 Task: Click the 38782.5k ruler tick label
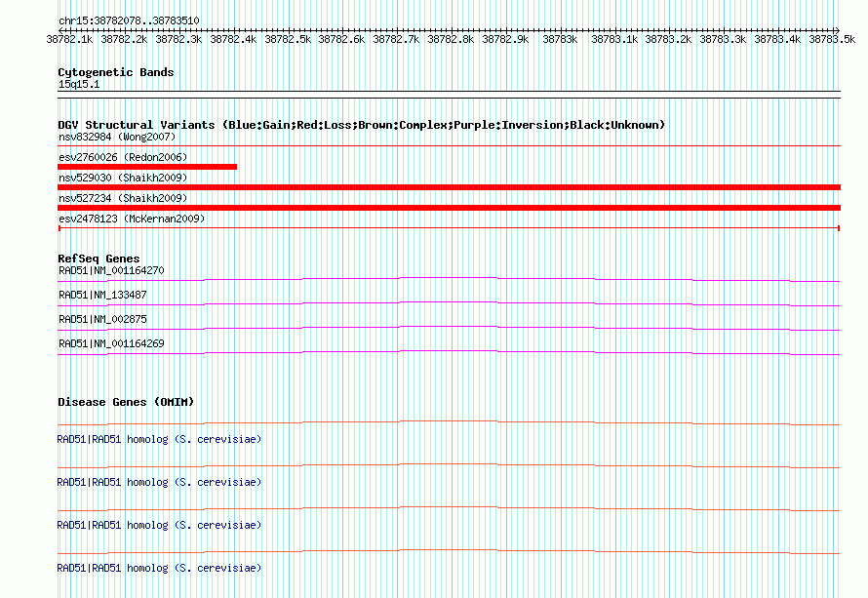point(288,39)
